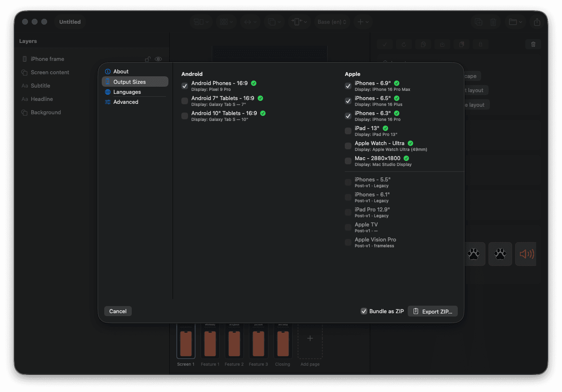Click the checkmark icon in the inspector toolbar
The height and width of the screenshot is (392, 562).
(x=385, y=44)
